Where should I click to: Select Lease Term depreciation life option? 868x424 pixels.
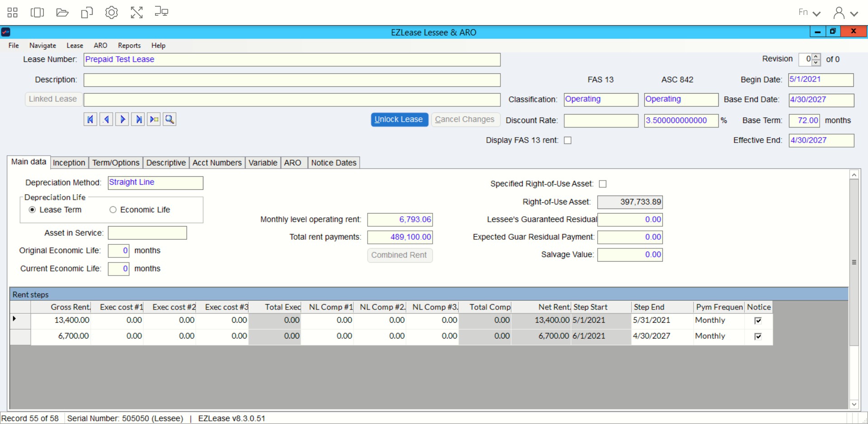pos(32,210)
